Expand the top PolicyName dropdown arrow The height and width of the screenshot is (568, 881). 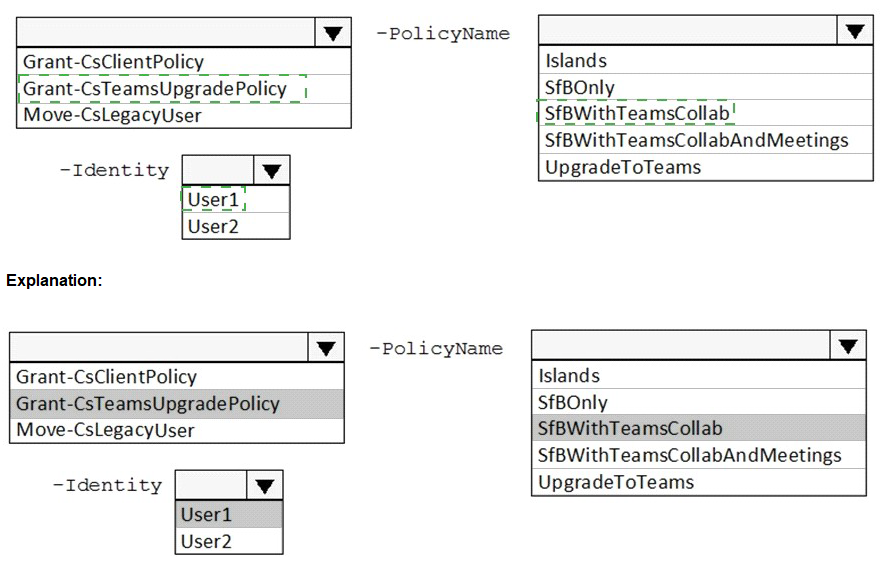[x=854, y=31]
